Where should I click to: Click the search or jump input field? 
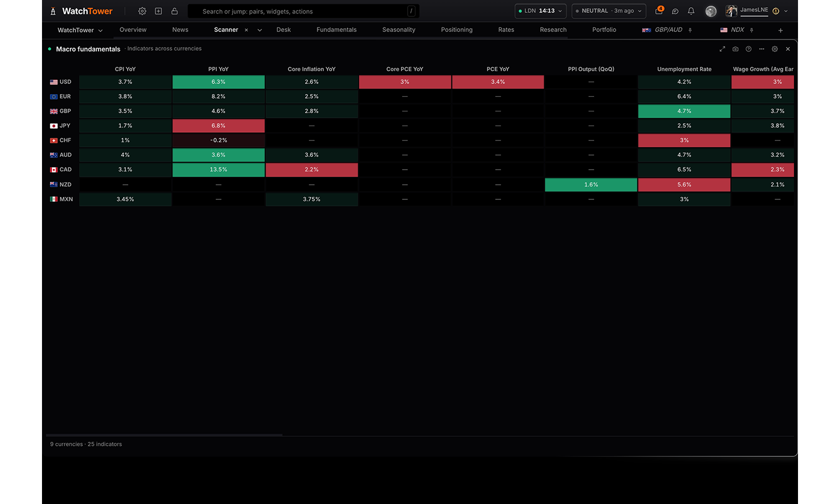coord(302,11)
